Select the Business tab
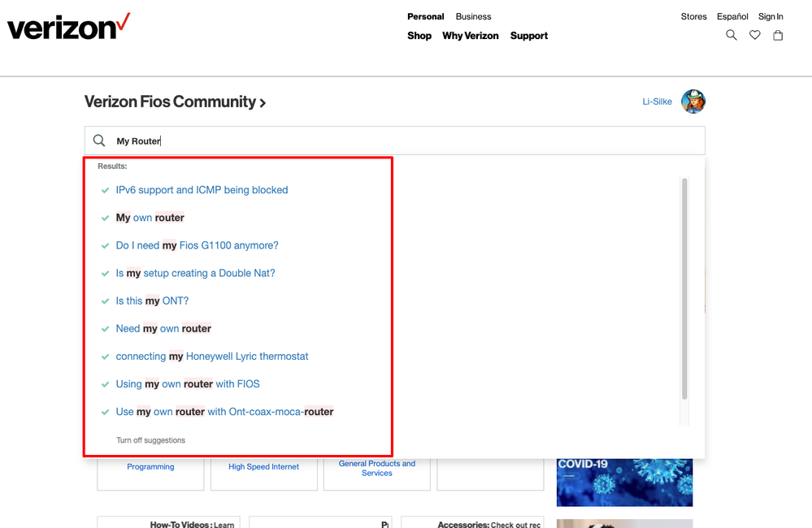This screenshot has height=528, width=812. pos(473,16)
